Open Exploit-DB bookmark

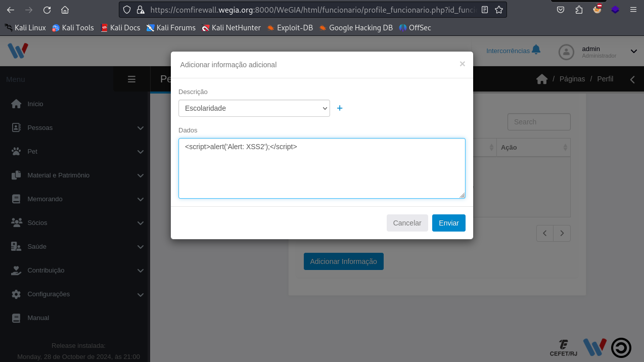point(290,28)
